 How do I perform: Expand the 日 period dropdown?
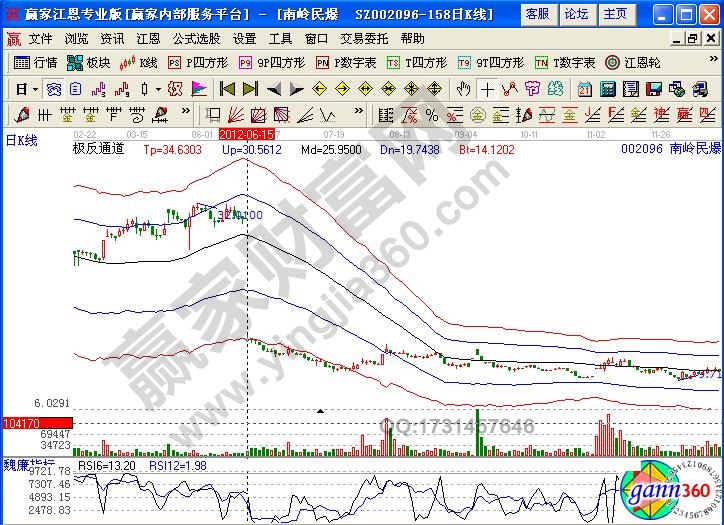(27, 88)
